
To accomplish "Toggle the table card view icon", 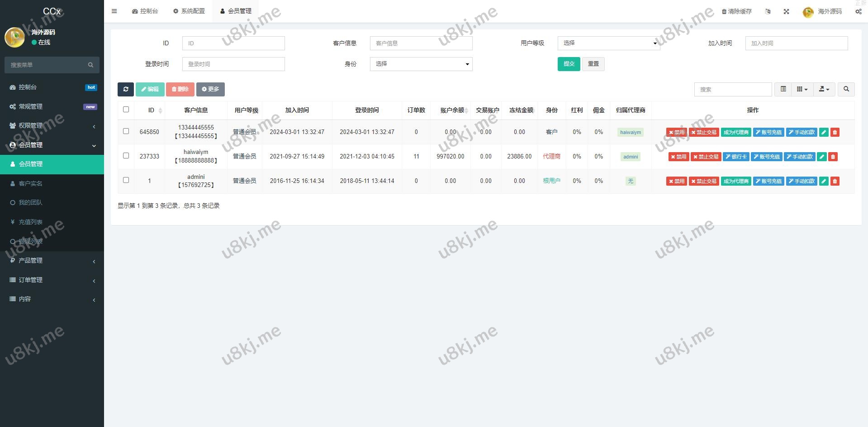I will pos(783,89).
